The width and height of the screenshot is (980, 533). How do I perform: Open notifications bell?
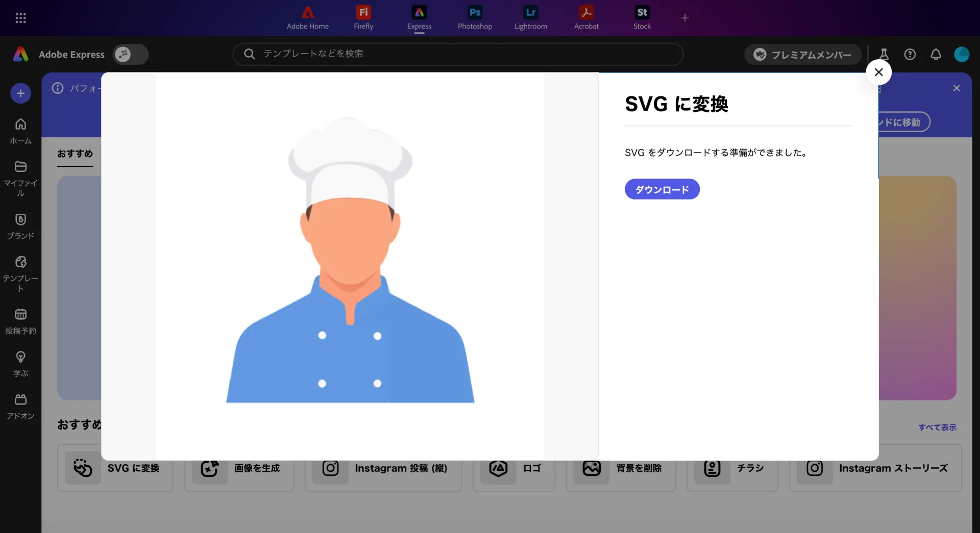pos(936,55)
